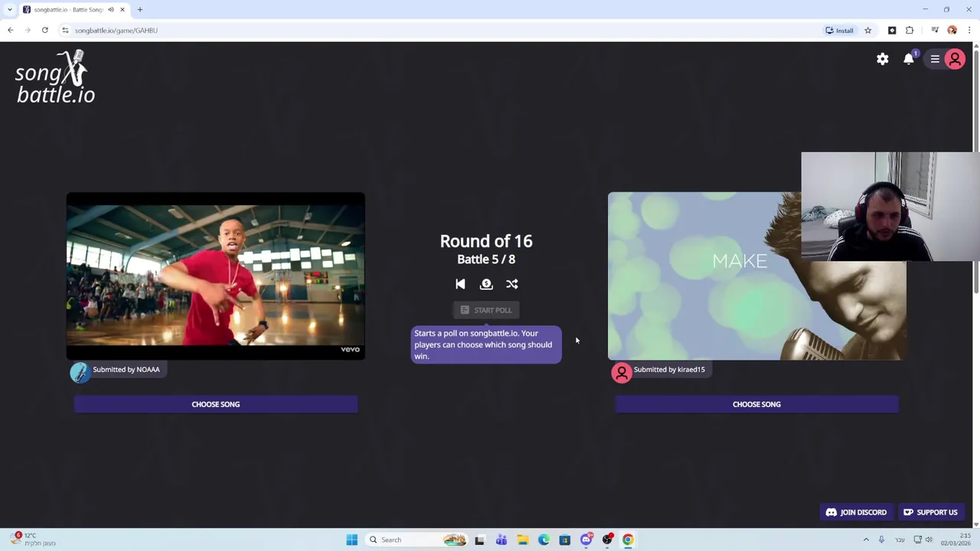Viewport: 980px width, 551px height.
Task: Switch the keyboard language indicator
Action: 900,540
